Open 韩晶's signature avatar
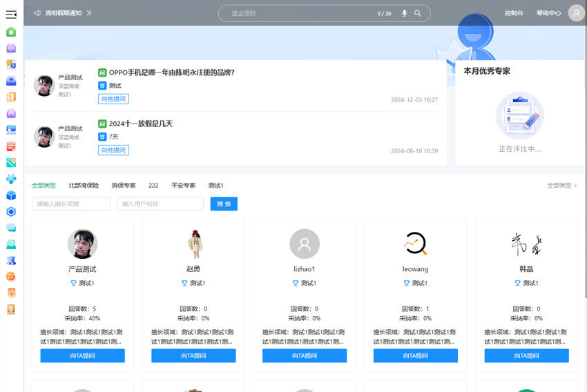The image size is (587, 392). 527,244
